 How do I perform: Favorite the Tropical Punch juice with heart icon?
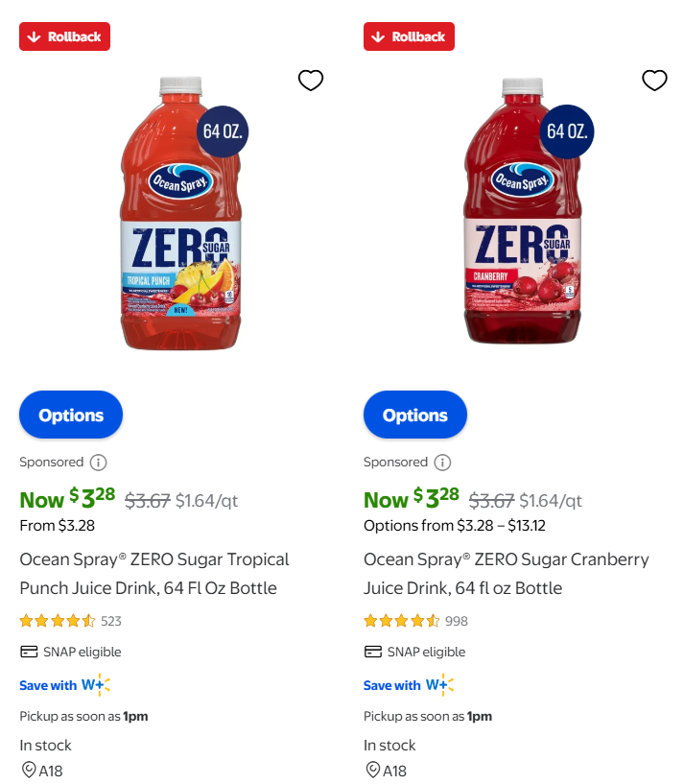click(311, 81)
